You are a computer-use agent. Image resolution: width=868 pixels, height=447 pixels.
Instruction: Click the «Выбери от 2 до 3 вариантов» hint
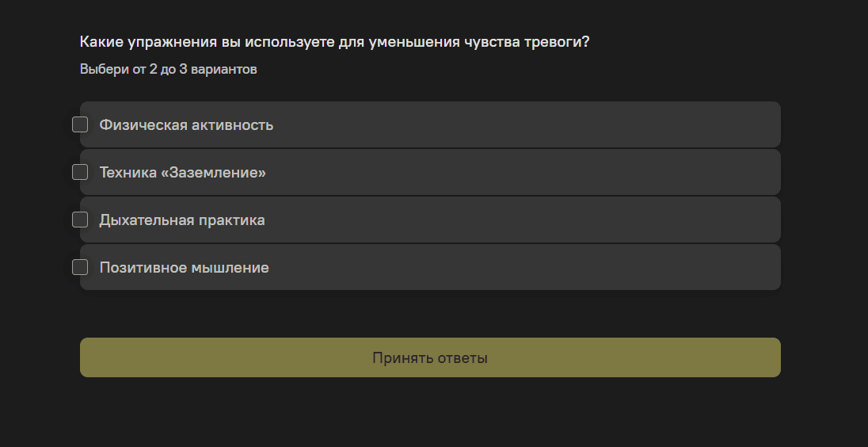[168, 70]
